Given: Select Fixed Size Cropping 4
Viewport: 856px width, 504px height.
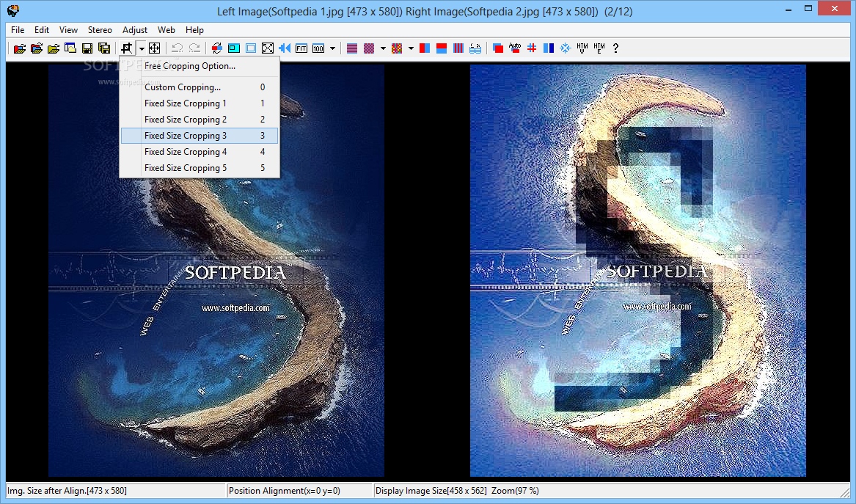Looking at the screenshot, I should (x=200, y=152).
